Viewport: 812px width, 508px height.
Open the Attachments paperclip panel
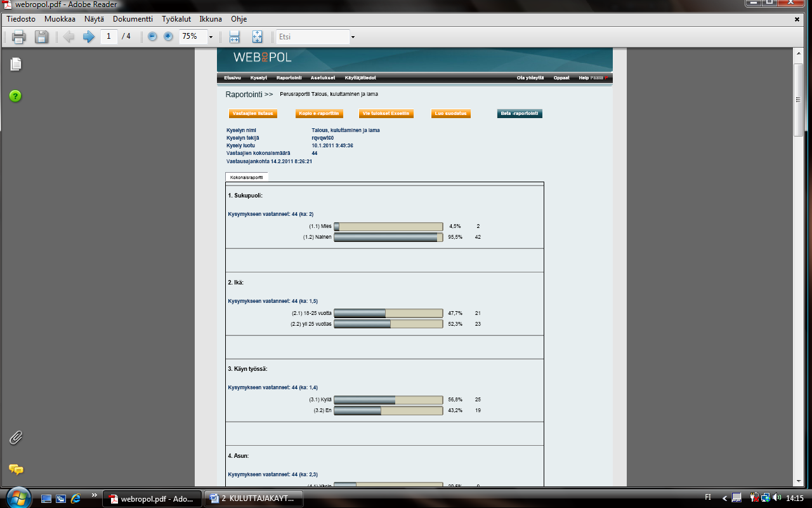click(16, 438)
